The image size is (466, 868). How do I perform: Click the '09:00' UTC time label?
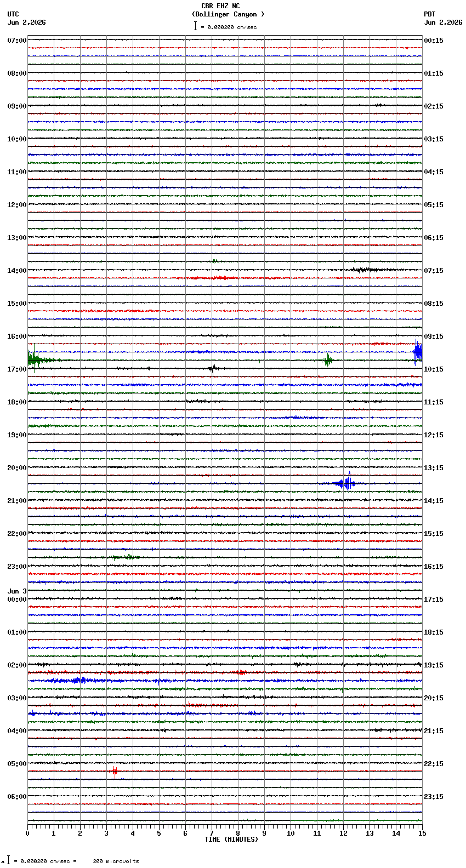17,106
